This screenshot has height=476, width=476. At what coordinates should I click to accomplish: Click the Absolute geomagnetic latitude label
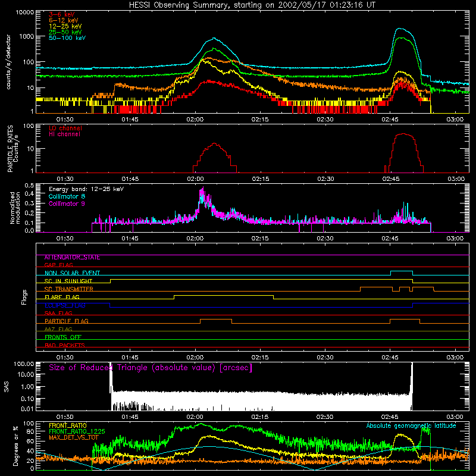[411, 425]
